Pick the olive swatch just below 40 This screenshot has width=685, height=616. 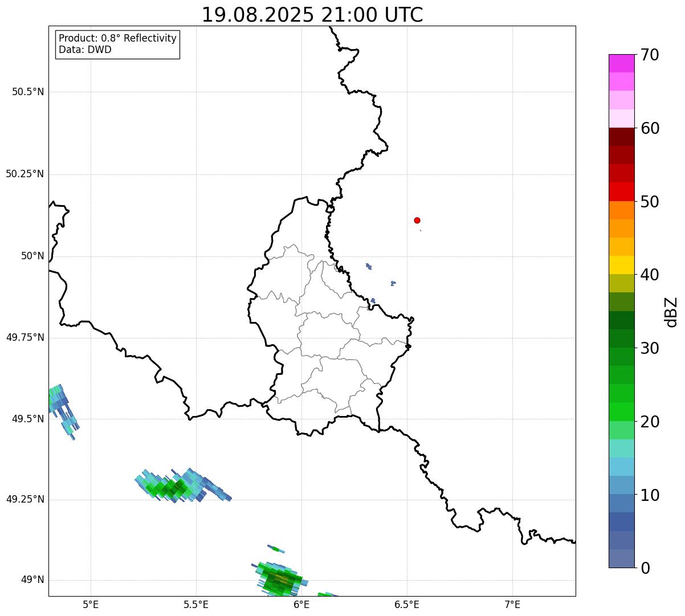point(621,283)
